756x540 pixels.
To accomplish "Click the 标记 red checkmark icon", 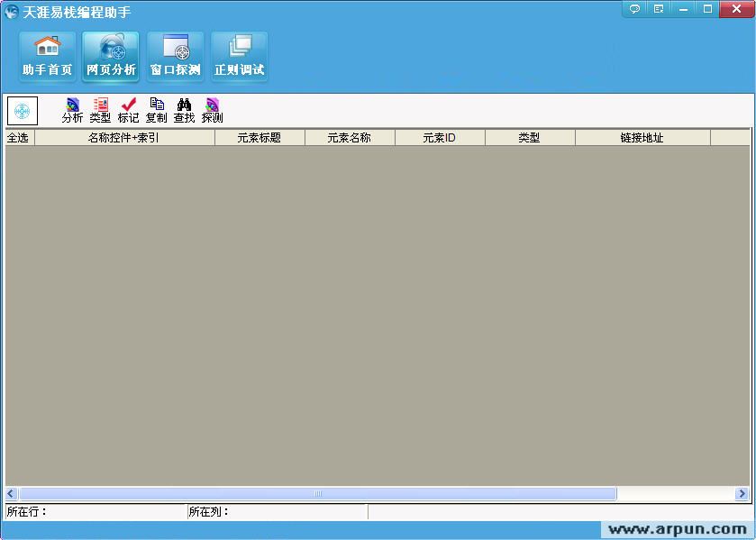I will [x=128, y=110].
